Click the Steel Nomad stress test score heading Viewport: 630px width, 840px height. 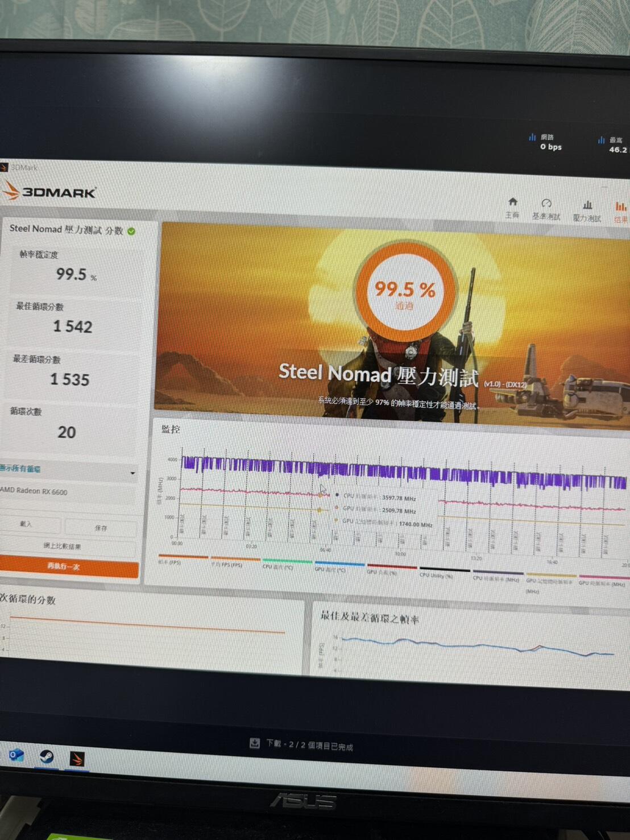(66, 229)
